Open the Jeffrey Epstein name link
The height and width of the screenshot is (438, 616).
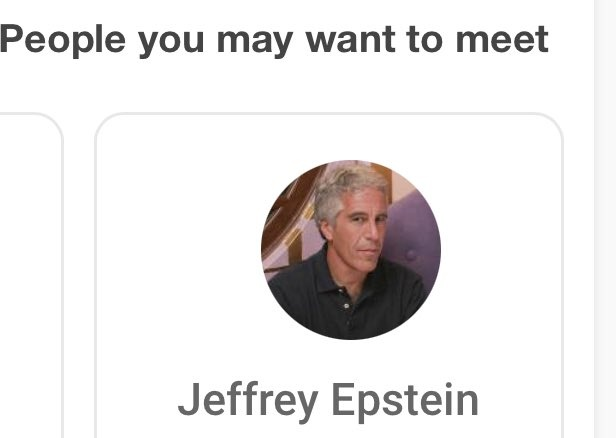coord(328,400)
